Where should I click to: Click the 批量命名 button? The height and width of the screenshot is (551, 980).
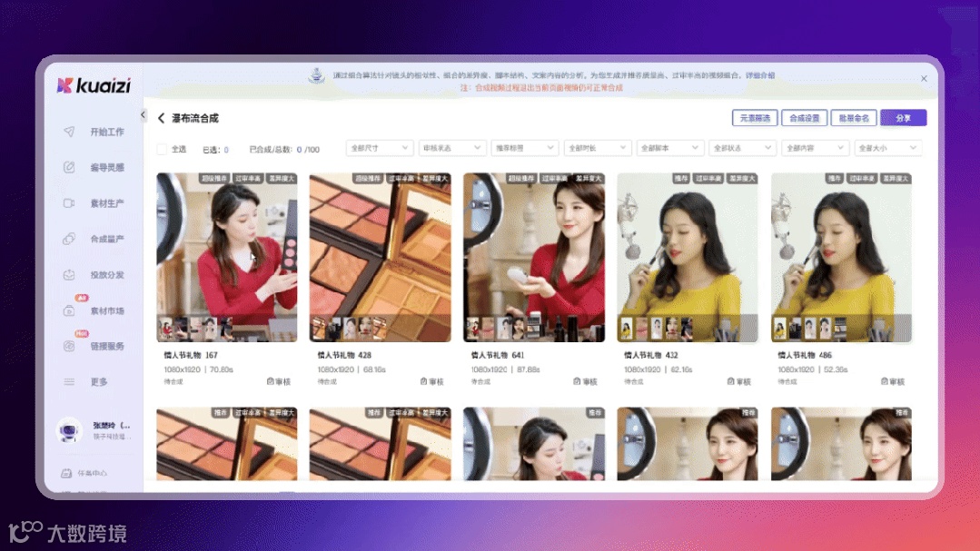pos(854,118)
